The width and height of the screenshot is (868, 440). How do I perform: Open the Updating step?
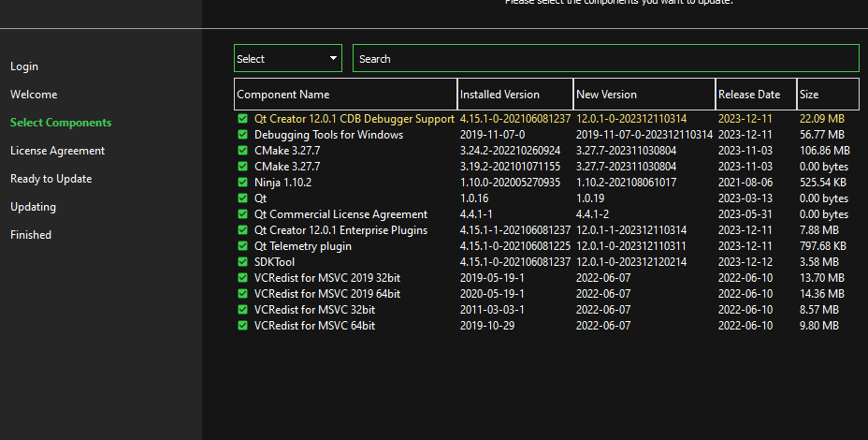(x=34, y=207)
